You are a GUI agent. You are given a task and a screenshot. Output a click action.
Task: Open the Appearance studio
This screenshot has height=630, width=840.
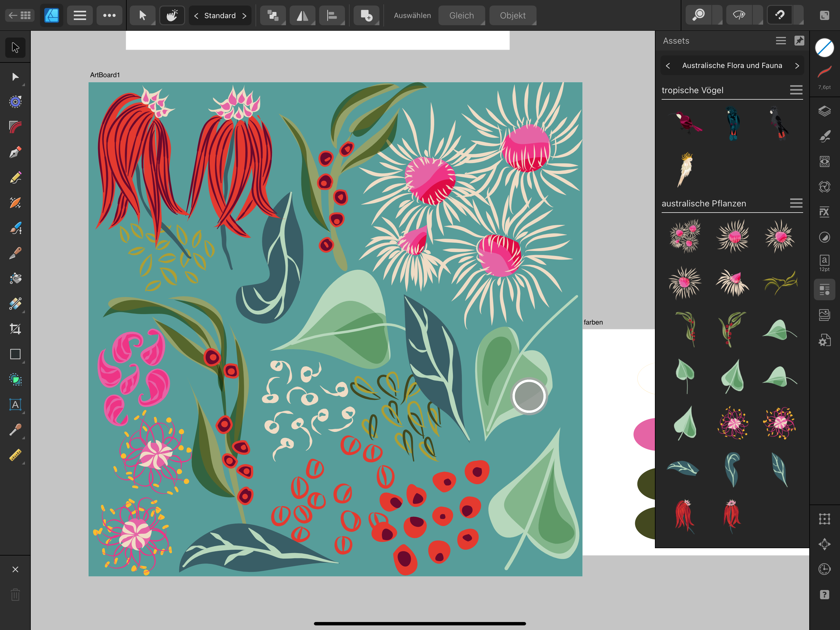point(824,161)
